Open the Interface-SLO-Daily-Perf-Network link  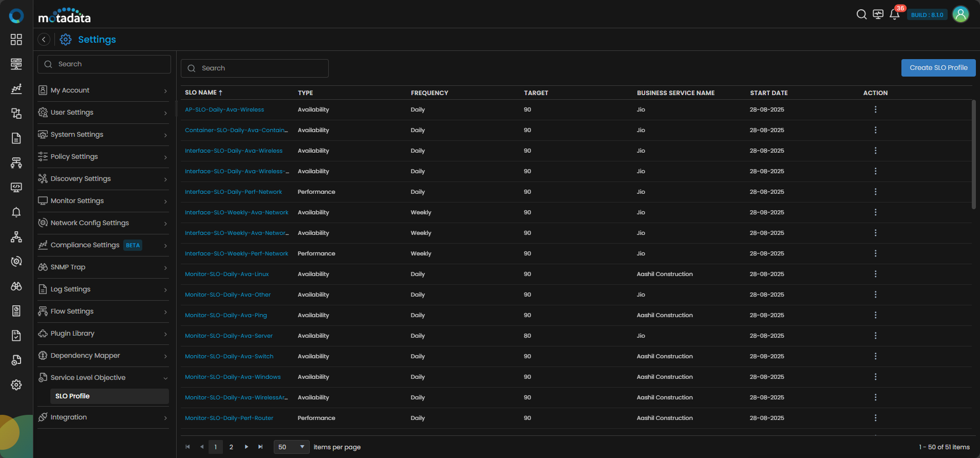click(x=233, y=192)
